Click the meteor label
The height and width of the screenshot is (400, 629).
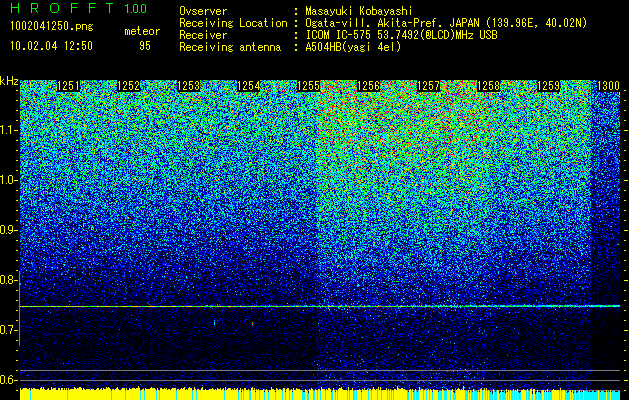tap(142, 31)
